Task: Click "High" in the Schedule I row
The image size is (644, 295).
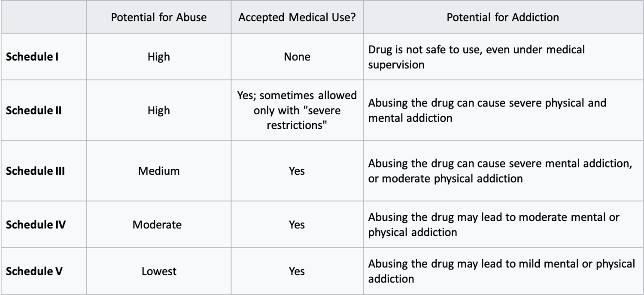Action: (x=159, y=57)
